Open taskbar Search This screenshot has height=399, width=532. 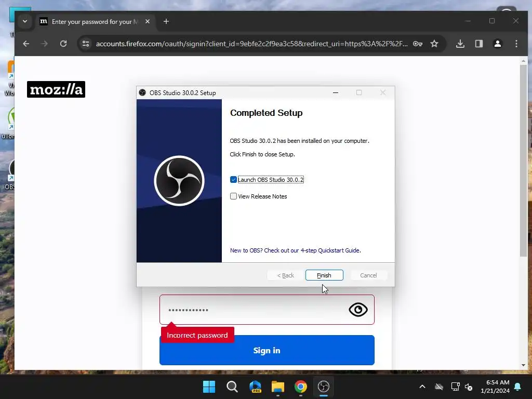click(232, 387)
